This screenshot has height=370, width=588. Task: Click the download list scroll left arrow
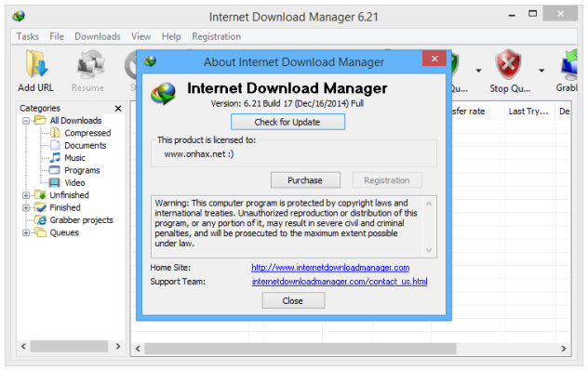pyautogui.click(x=138, y=349)
